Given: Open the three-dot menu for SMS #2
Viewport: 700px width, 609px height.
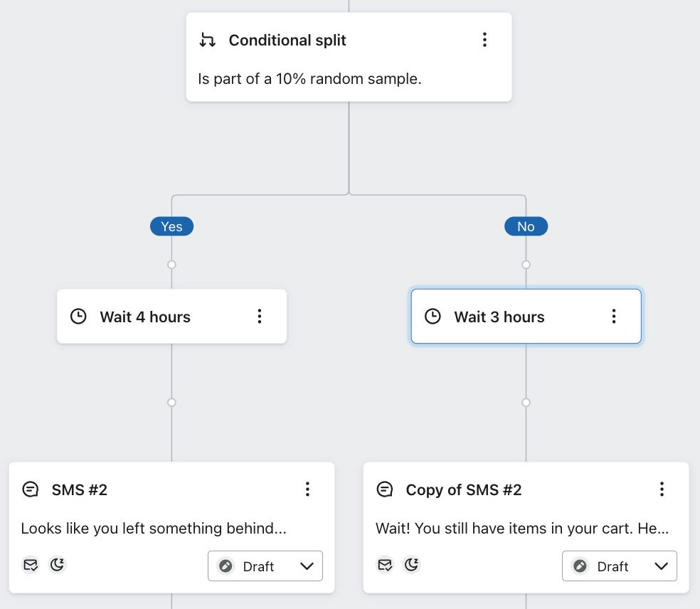Looking at the screenshot, I should point(308,489).
